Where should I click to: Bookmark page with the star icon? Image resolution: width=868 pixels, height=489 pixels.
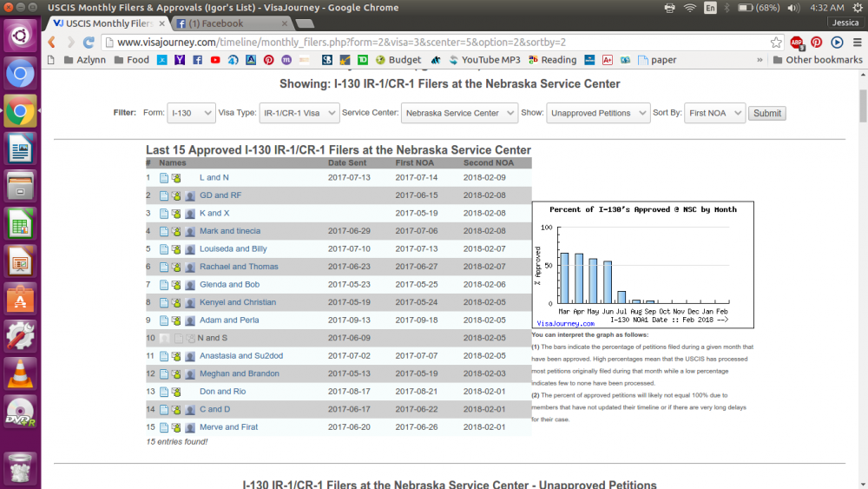(x=776, y=42)
